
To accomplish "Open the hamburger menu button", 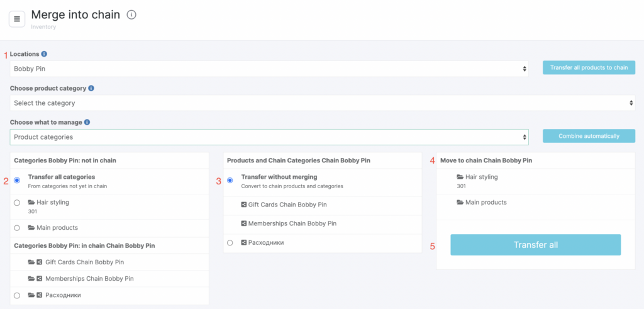I will (x=17, y=19).
